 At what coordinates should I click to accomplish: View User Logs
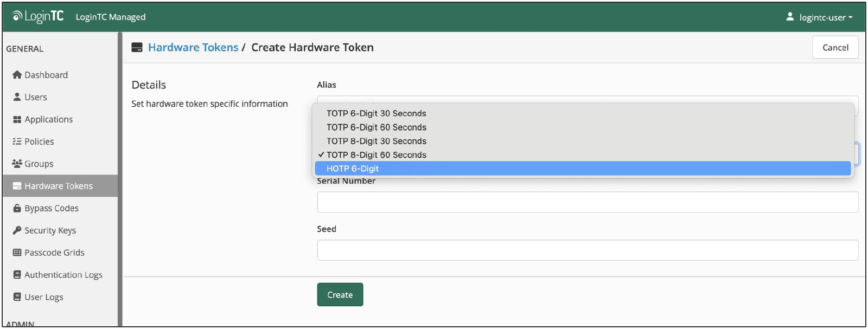tap(60, 297)
